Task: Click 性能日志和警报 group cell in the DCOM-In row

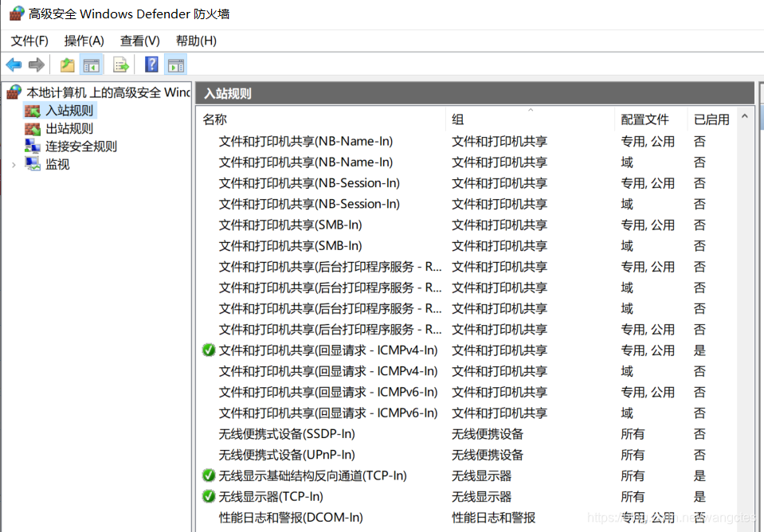Action: 493,518
